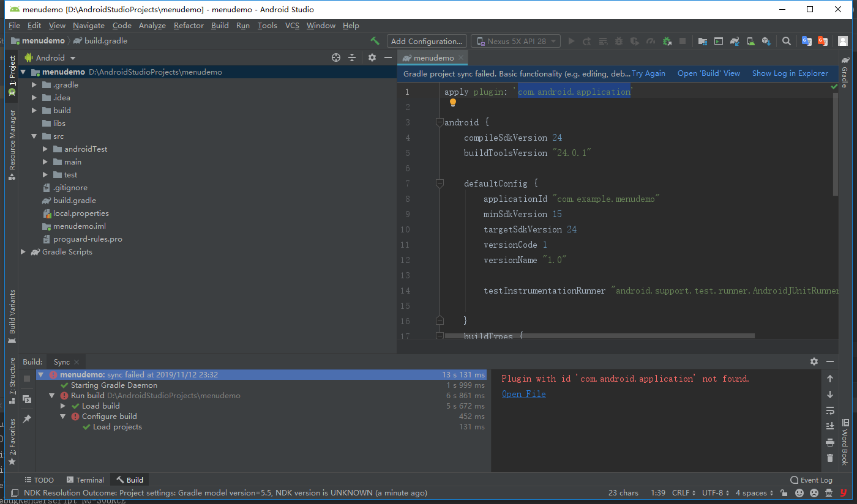Switch to the TODO tool tab
Screen dimensions: 857x504
pos(39,480)
